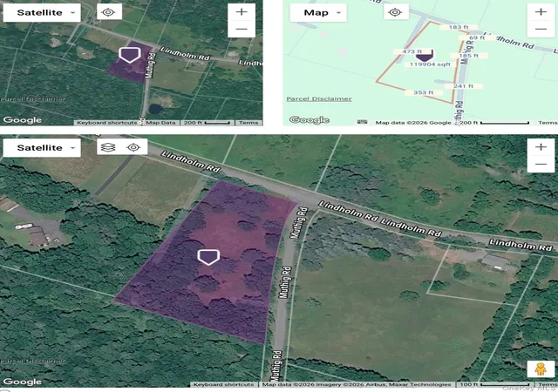
Task: Zoom in on large bottom map
Action: pyautogui.click(x=541, y=147)
